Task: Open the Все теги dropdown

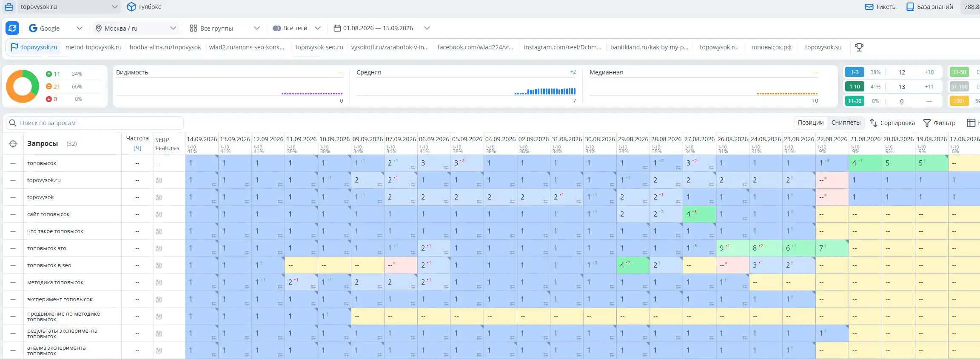Action: pyautogui.click(x=296, y=28)
